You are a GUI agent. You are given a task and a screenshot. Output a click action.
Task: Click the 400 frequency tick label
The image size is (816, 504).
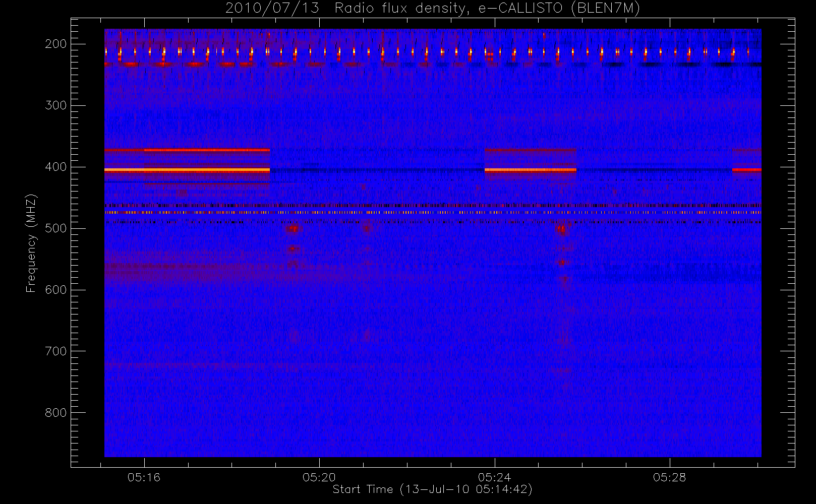(x=55, y=167)
